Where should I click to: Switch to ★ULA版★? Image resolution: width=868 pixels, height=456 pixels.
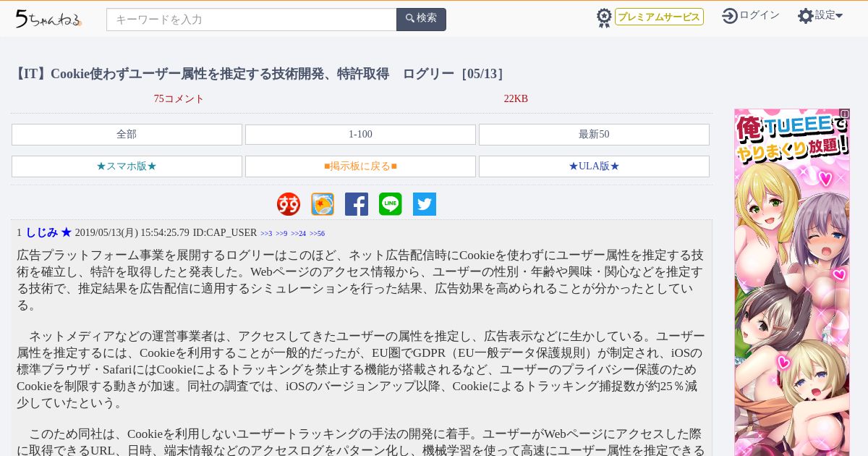click(594, 166)
